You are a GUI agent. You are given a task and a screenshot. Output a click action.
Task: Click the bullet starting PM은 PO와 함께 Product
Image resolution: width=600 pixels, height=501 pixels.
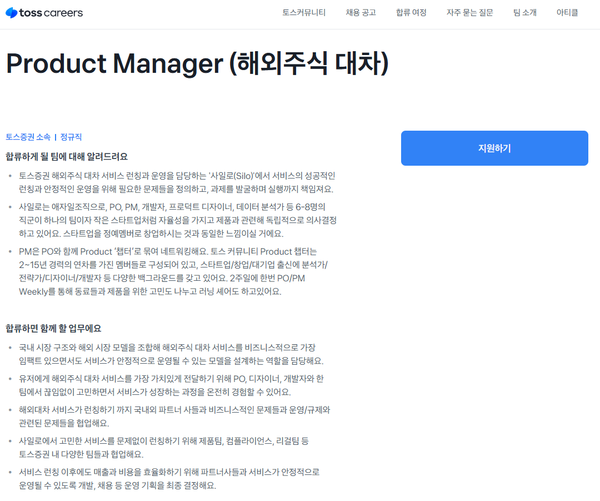[x=173, y=271]
